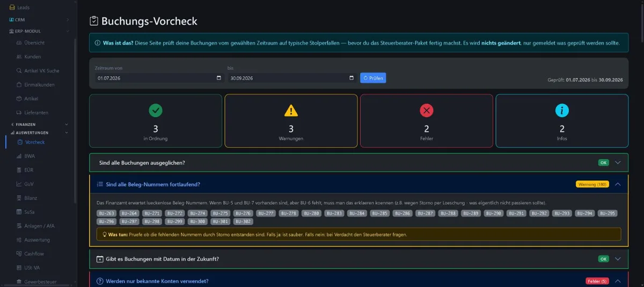The width and height of the screenshot is (644, 287).
Task: Click the 'bis' date field 30.09.2026
Action: [292, 78]
